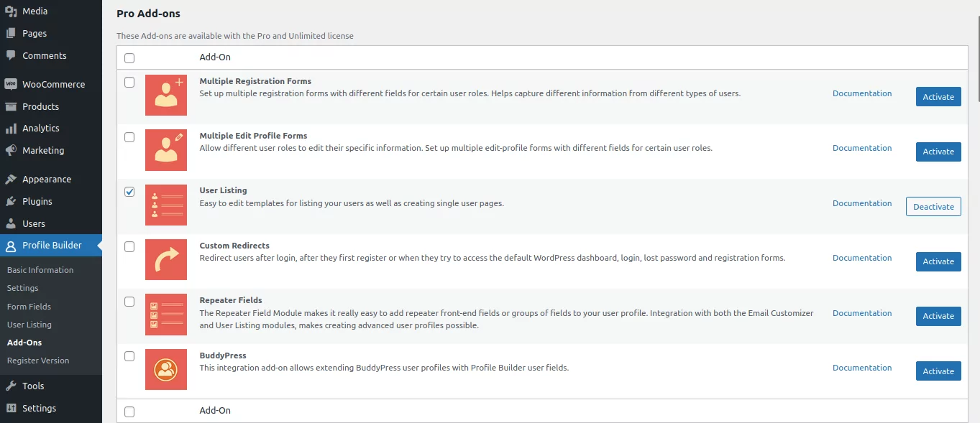The width and height of the screenshot is (980, 423).
Task: Activate the Multiple Registration Forms add-on
Action: click(x=938, y=97)
